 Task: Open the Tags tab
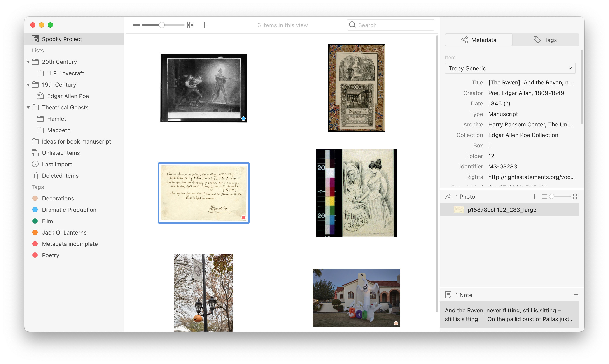[x=546, y=40]
